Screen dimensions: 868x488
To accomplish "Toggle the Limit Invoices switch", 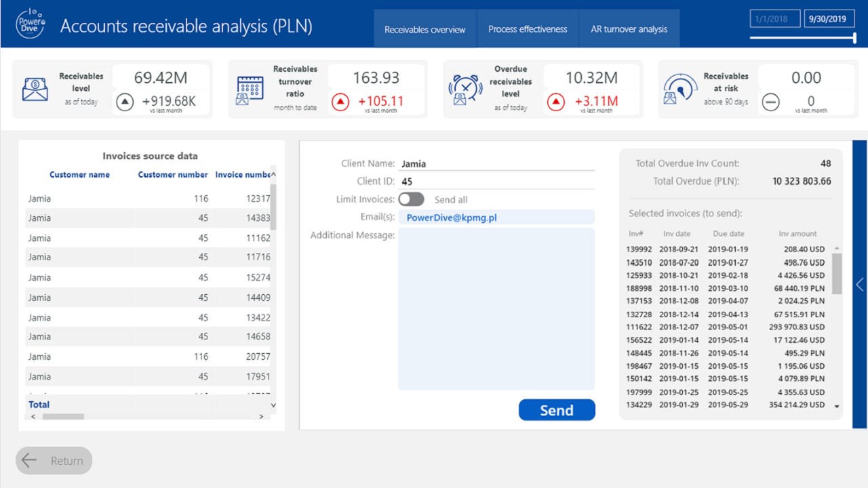I will click(x=412, y=199).
